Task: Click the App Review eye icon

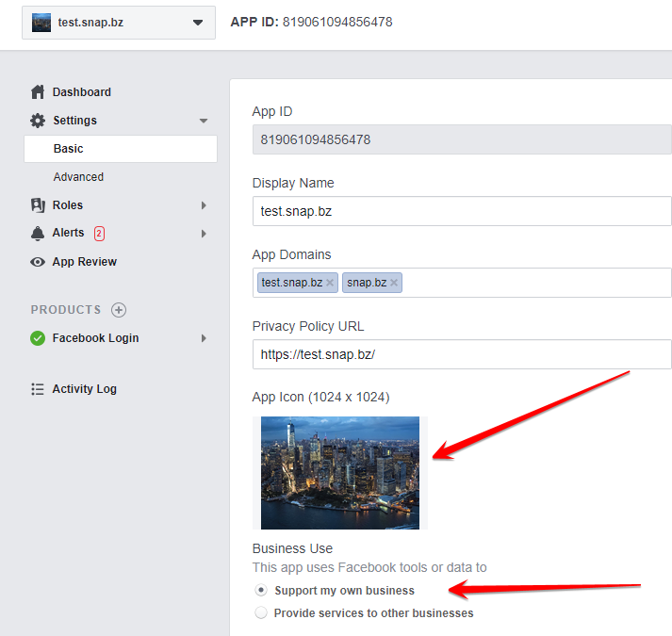Action: pos(38,262)
